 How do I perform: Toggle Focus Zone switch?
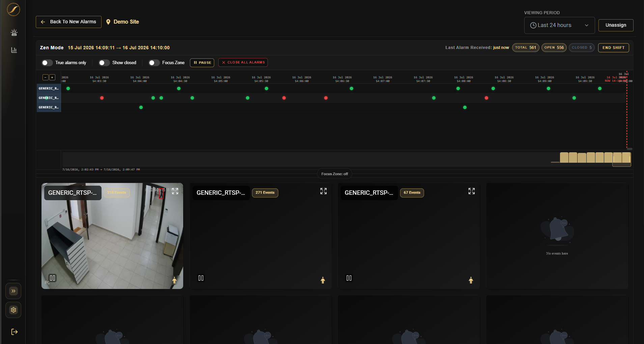pos(154,63)
